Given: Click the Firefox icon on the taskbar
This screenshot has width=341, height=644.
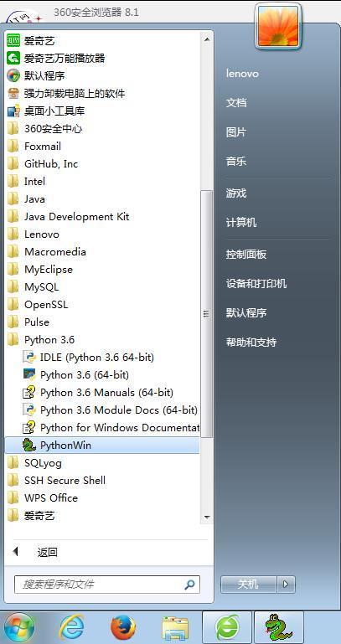Looking at the screenshot, I should [123, 627].
